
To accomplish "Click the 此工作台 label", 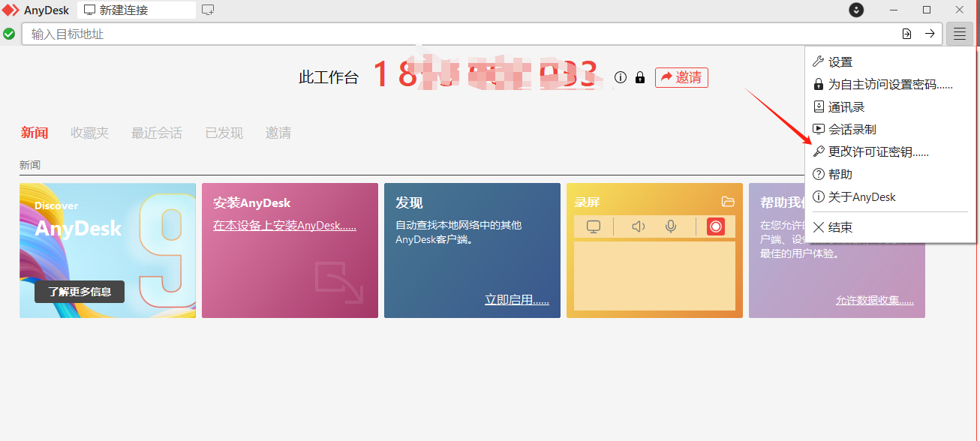I will click(329, 77).
